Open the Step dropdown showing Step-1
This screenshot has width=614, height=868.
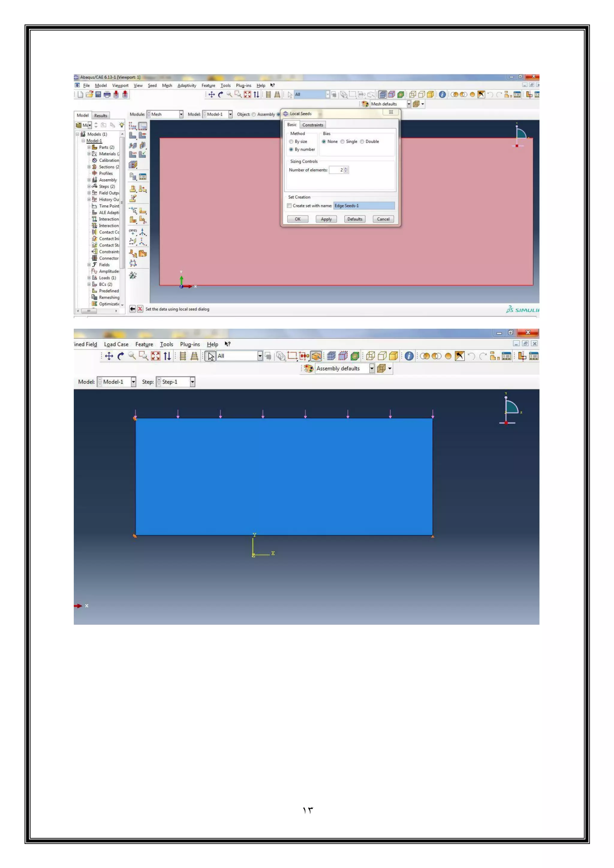(192, 382)
